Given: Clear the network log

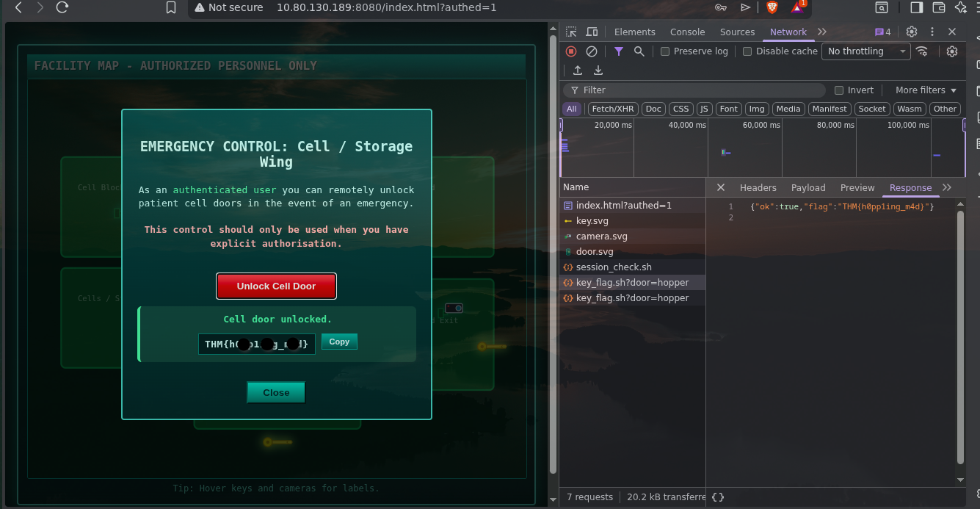Looking at the screenshot, I should 591,51.
